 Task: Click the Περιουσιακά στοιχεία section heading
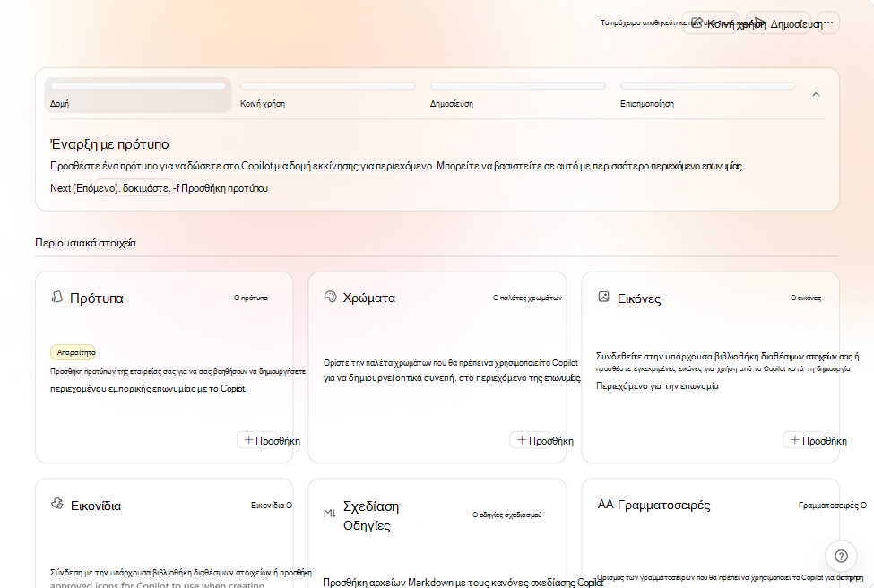coord(85,243)
